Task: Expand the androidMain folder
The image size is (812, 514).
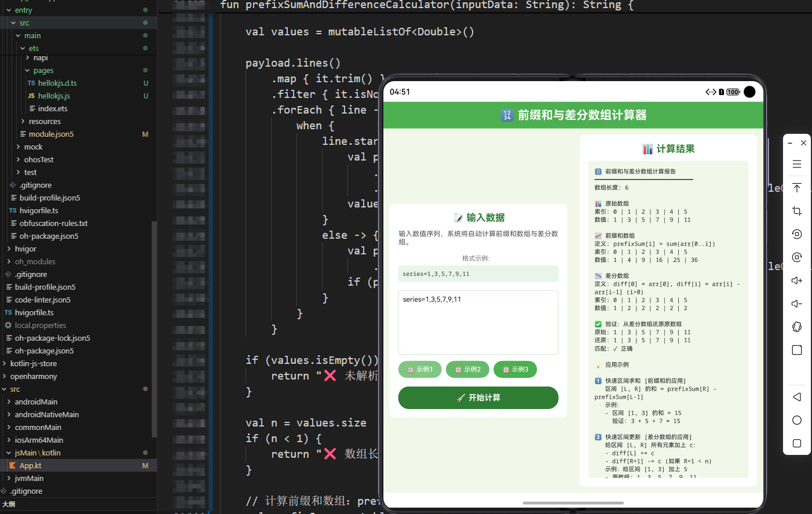Action: point(9,402)
